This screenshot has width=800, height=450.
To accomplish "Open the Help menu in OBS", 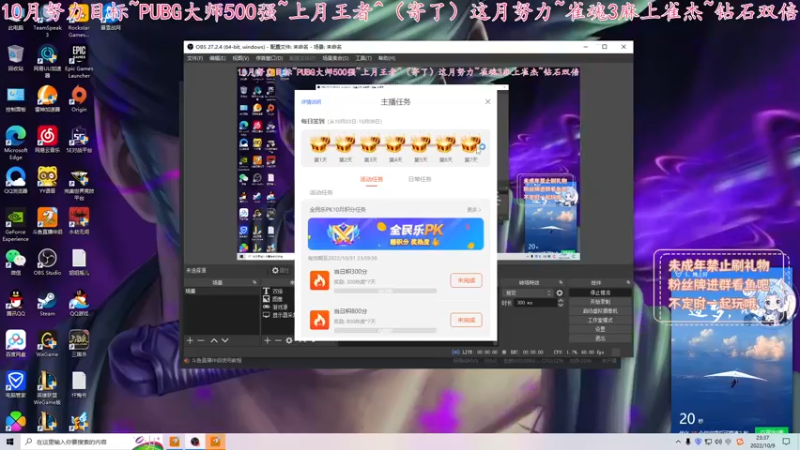I will point(386,58).
